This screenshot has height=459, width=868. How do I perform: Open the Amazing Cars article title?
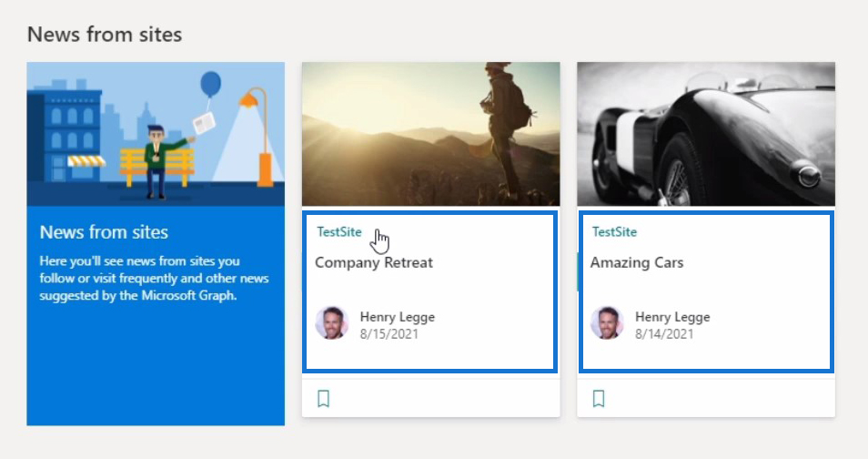(x=637, y=262)
